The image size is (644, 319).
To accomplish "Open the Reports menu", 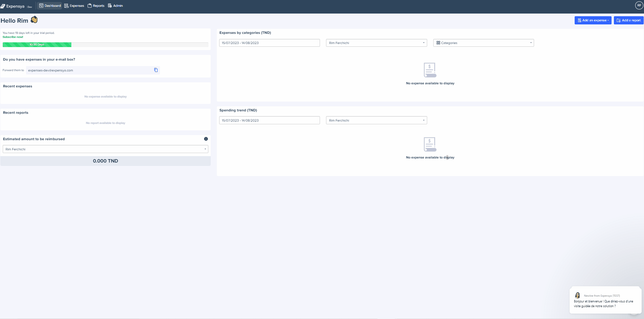I will (96, 6).
